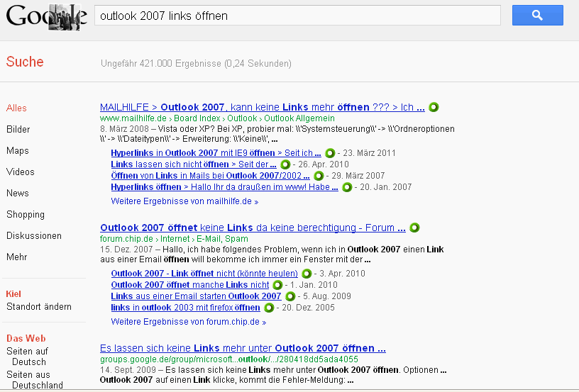
Task: Click green icon beside 'Hyperlinks in Outlook 2007 mit IE9'
Action: [x=330, y=153]
